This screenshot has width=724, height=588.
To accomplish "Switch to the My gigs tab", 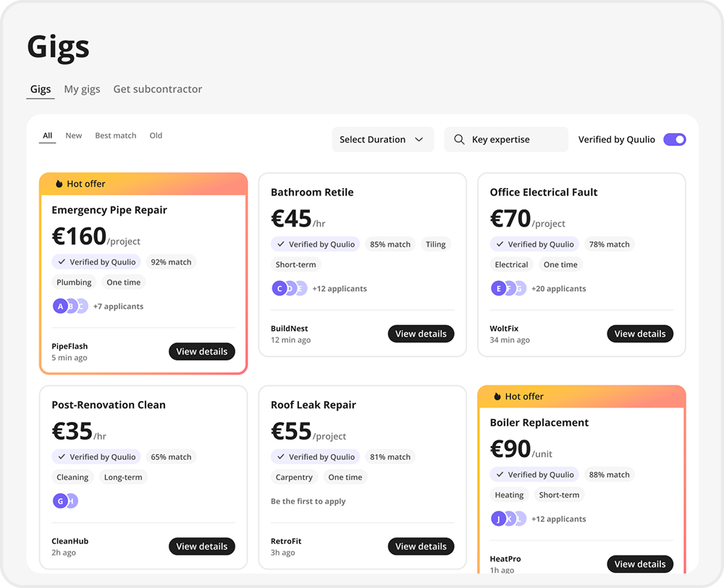I will click(x=82, y=89).
